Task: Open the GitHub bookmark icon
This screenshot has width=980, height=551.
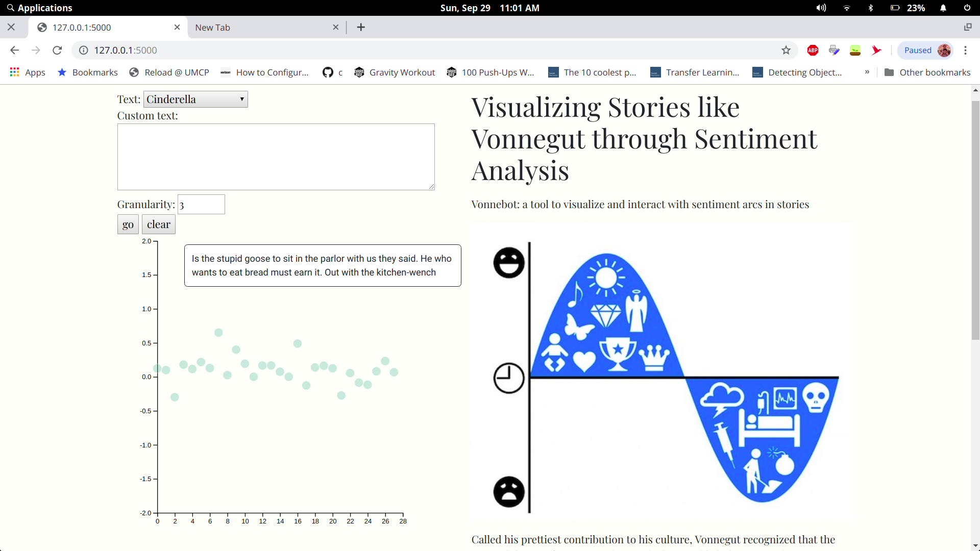Action: click(328, 72)
